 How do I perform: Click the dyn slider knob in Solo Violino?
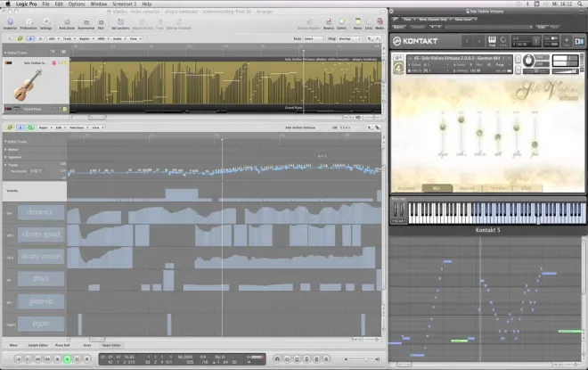tap(443, 127)
